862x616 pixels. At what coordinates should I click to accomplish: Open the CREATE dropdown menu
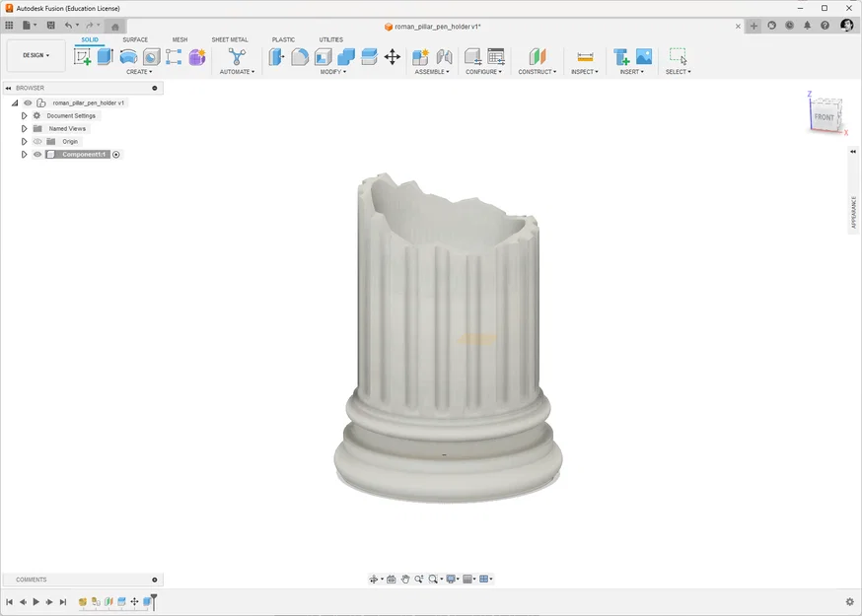tap(139, 72)
